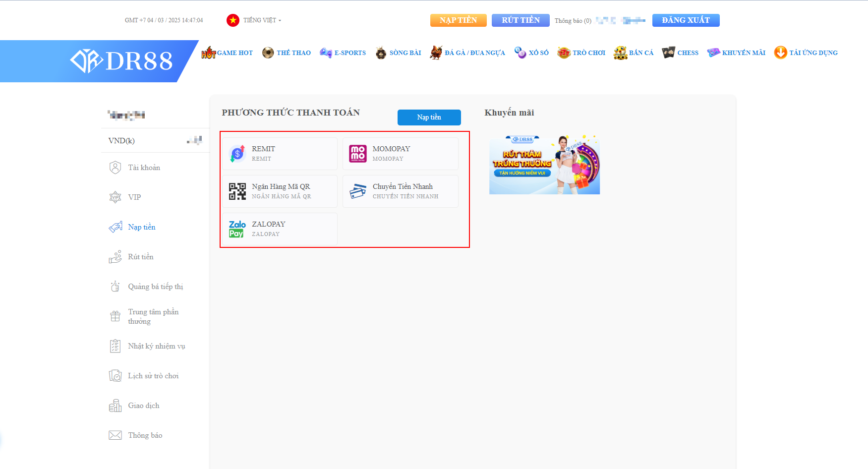Click the task checklist sidebar icon
The height and width of the screenshot is (469, 868).
pyautogui.click(x=116, y=346)
